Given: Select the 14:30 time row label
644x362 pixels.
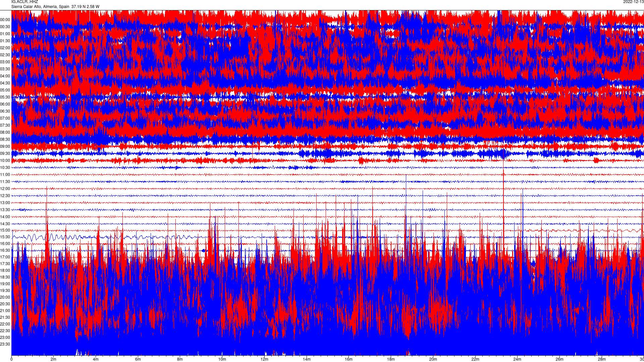Looking at the screenshot, I should (5, 224).
